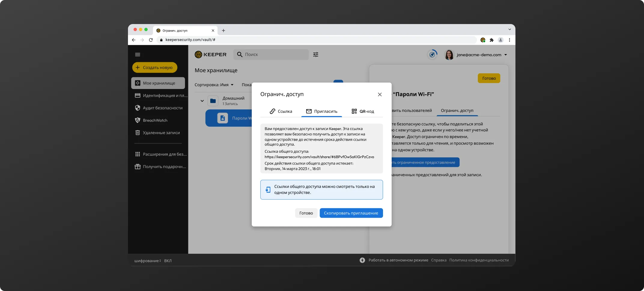Click Работать в автономном режиме
The image size is (644, 291).
398,260
